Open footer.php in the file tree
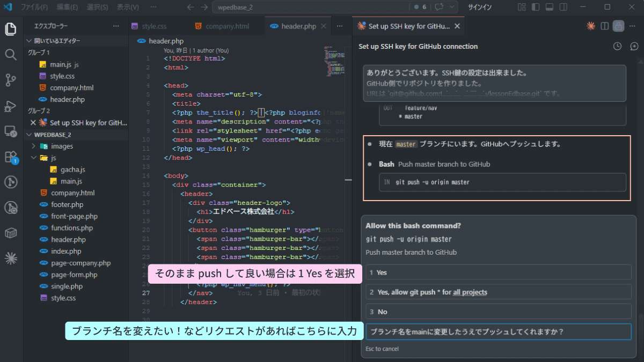Screen dimensions: 644x362 (x=67, y=204)
